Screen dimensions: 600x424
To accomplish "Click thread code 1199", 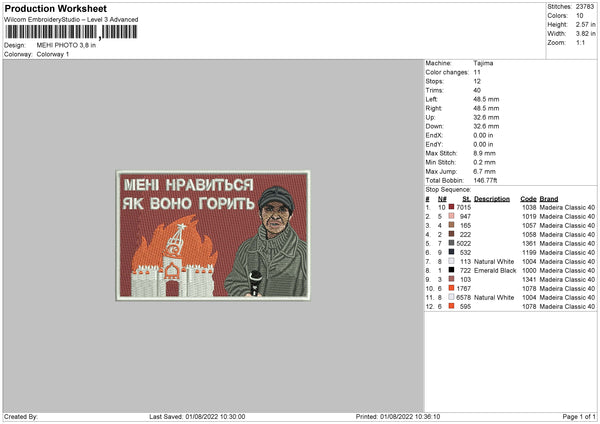I will tap(529, 252).
